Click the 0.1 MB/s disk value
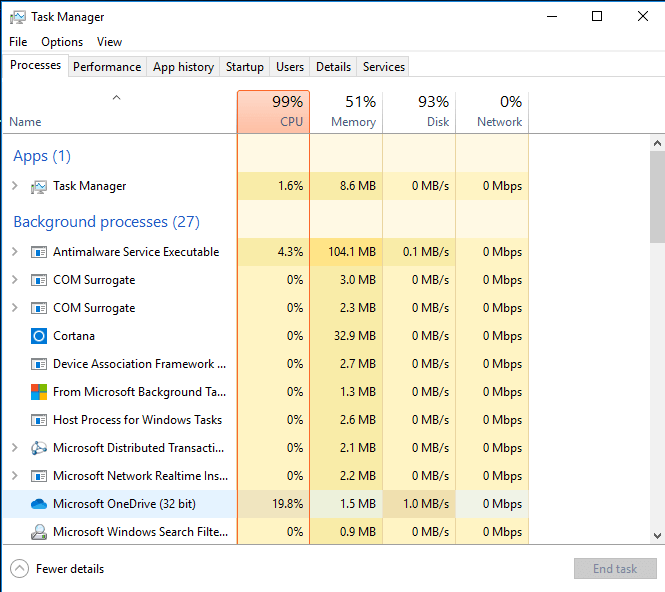 click(x=426, y=252)
